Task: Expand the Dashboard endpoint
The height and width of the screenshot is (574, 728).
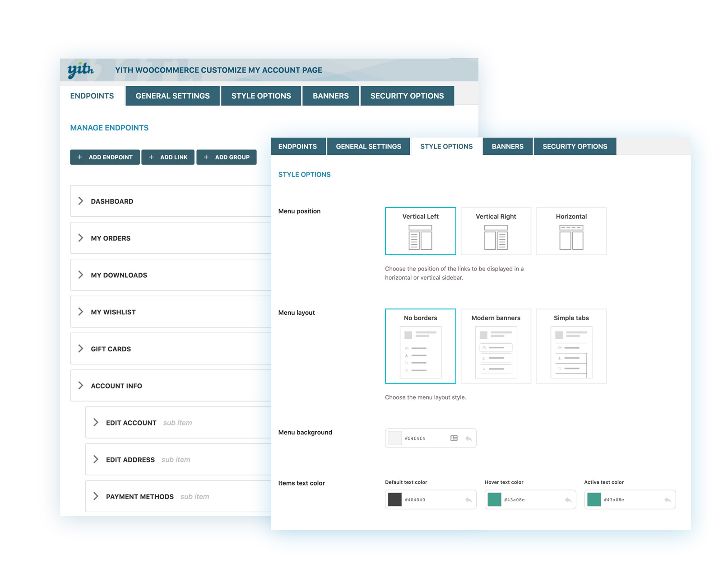Action: tap(81, 201)
